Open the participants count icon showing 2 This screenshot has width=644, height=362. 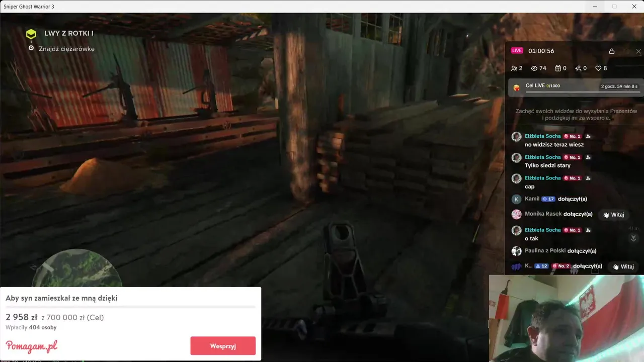tap(514, 68)
